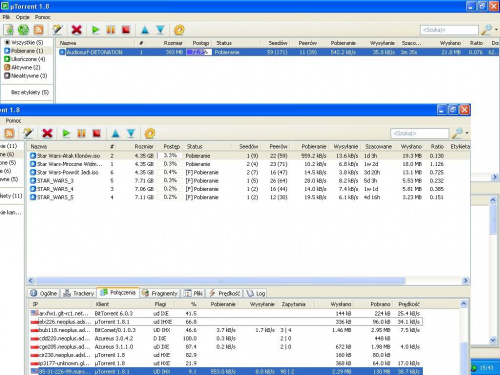500x375 pixels.
Task: Switch to the Fragmenty tab
Action: (x=159, y=293)
